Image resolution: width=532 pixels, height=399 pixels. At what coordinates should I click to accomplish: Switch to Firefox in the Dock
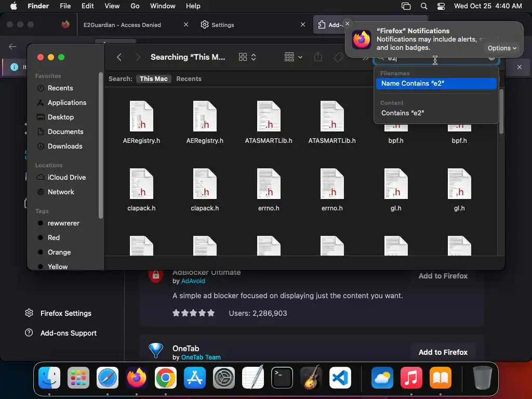click(137, 378)
